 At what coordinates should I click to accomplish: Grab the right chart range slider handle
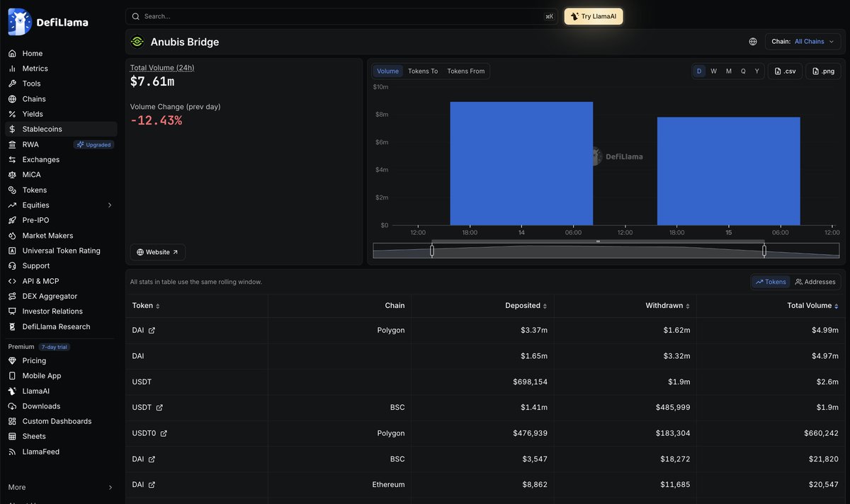pos(764,250)
